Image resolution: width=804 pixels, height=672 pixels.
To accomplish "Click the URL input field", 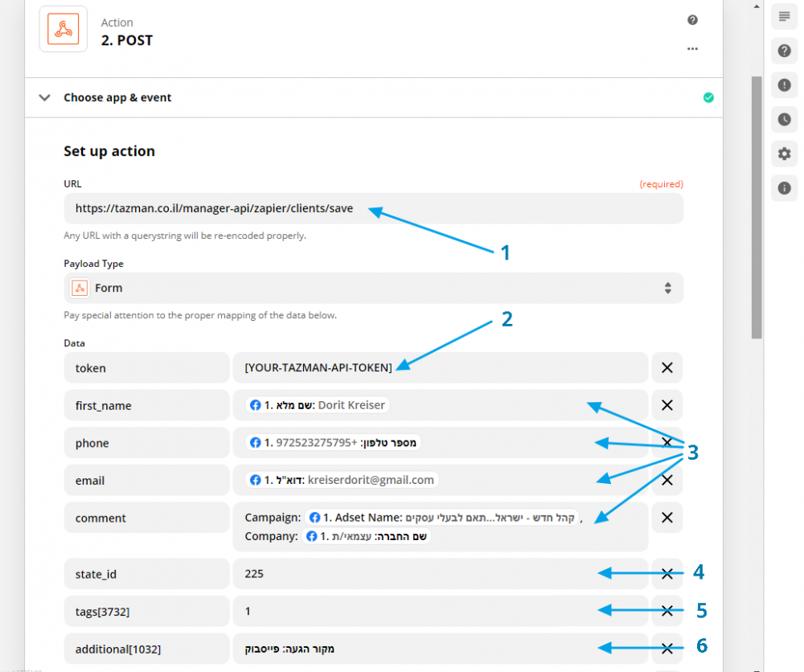I will (373, 208).
